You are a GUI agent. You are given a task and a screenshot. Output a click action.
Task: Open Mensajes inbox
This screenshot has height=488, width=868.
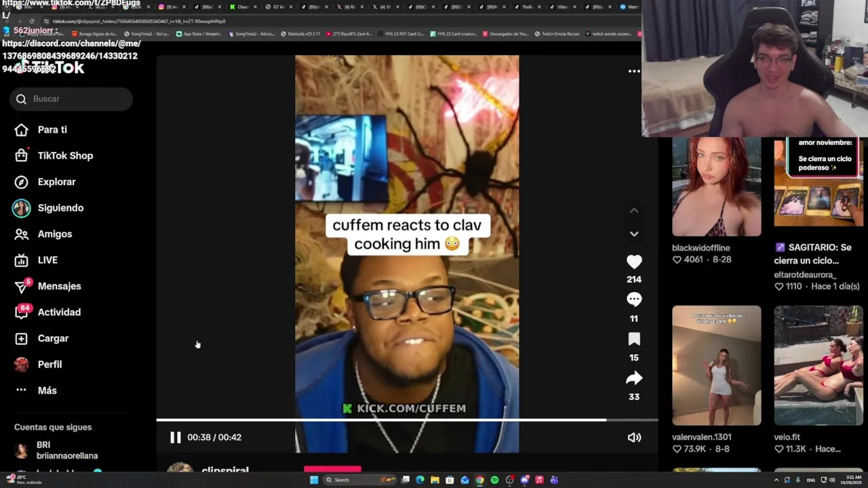[59, 286]
